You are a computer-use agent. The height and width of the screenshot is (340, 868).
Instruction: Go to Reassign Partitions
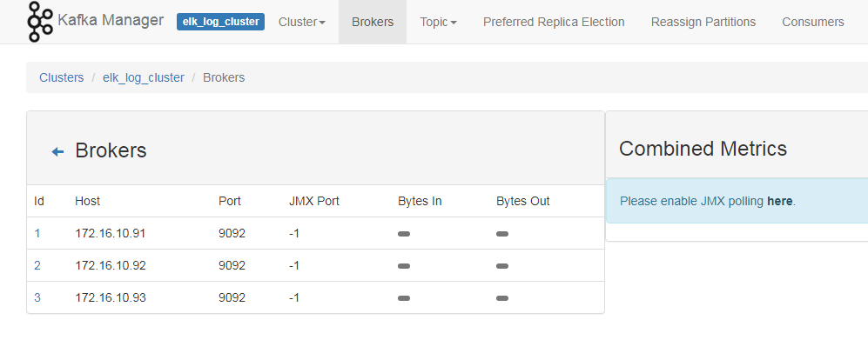[703, 22]
